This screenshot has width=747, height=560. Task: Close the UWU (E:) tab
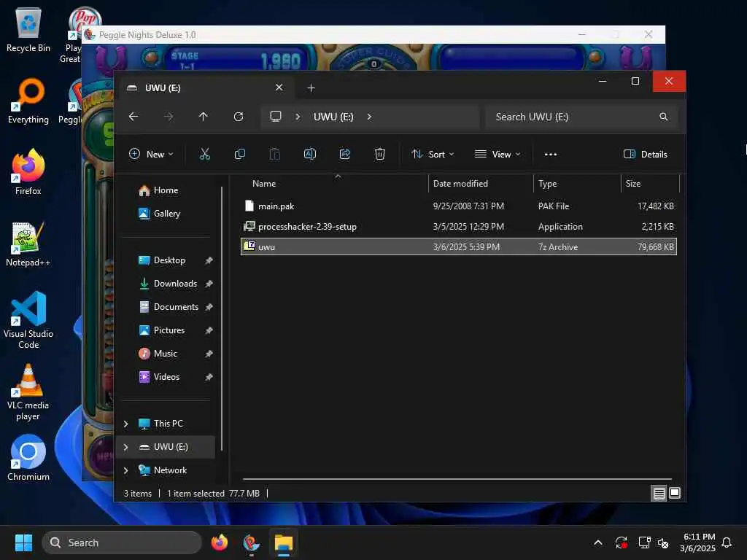[279, 87]
